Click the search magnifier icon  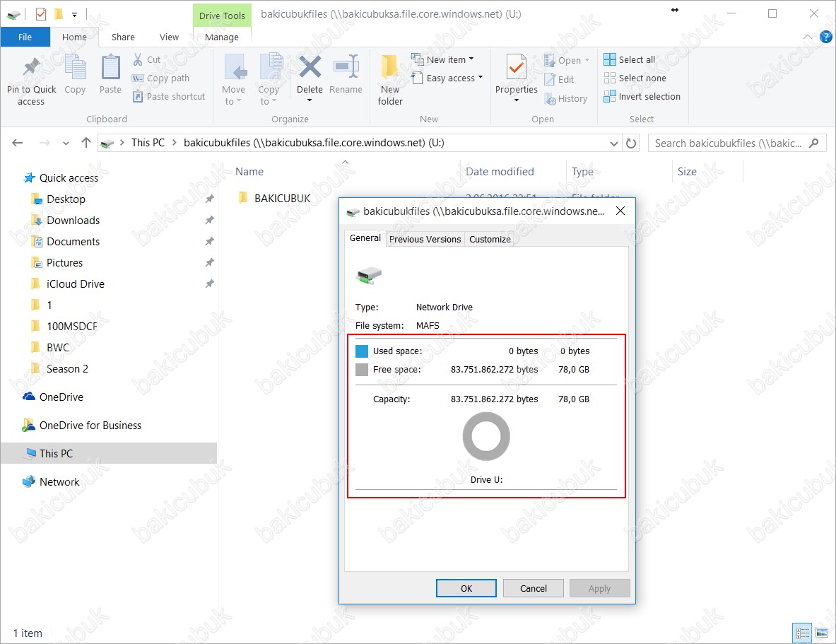[813, 143]
